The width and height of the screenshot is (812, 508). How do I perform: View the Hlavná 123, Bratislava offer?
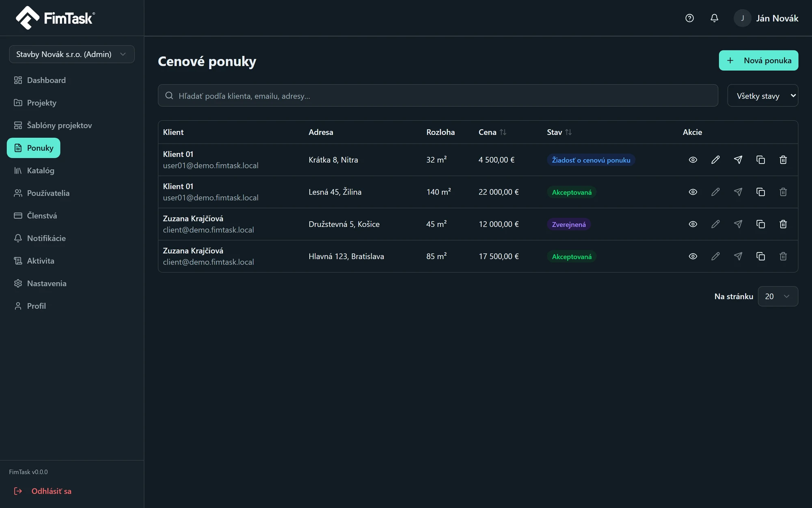tap(693, 256)
